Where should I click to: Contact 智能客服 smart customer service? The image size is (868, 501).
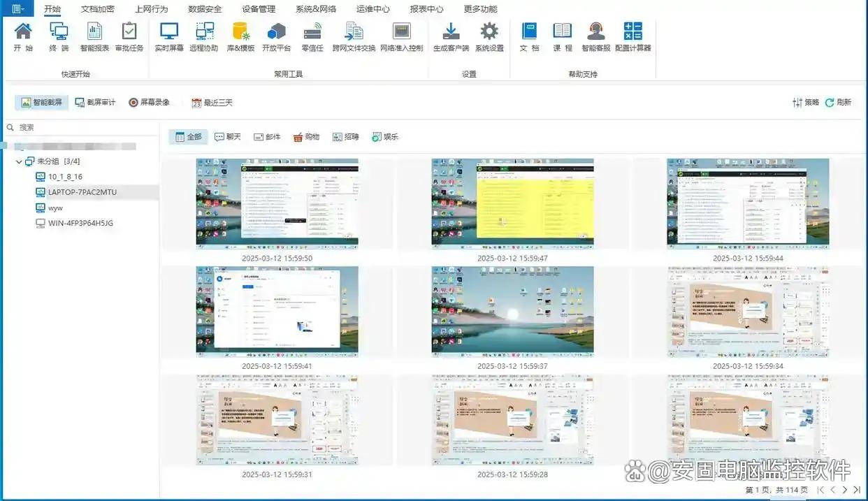pos(596,37)
